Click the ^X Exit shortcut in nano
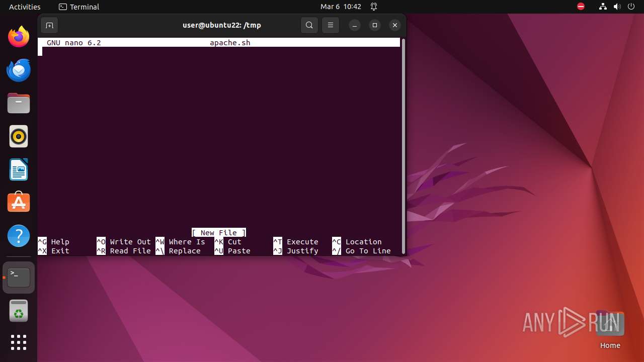 tap(53, 251)
